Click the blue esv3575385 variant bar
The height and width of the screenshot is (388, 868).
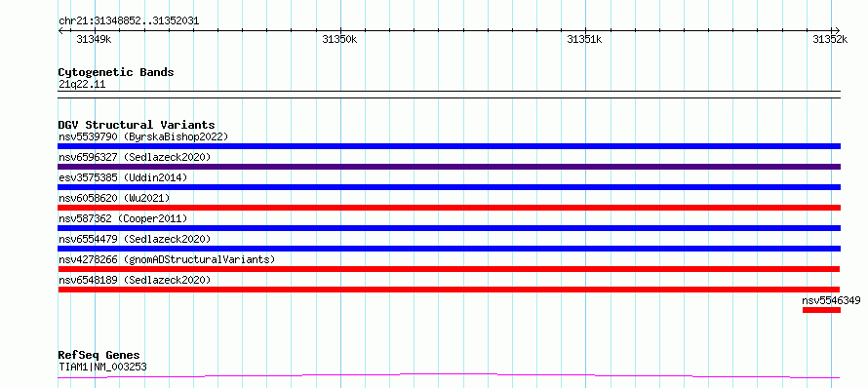(x=449, y=187)
